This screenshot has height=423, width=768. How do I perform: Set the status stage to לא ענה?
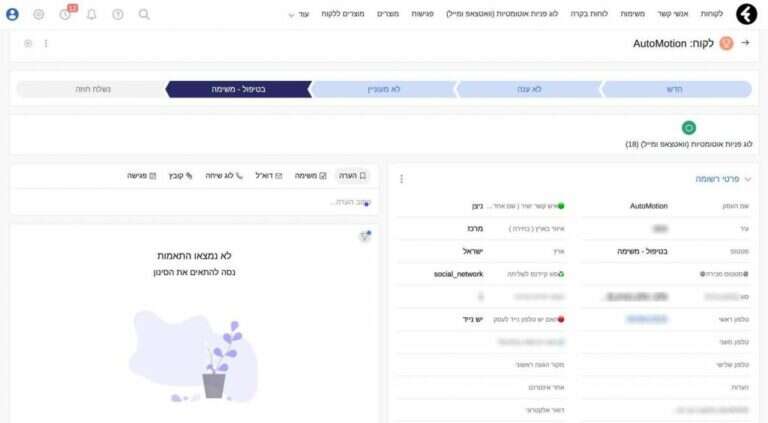click(x=530, y=89)
